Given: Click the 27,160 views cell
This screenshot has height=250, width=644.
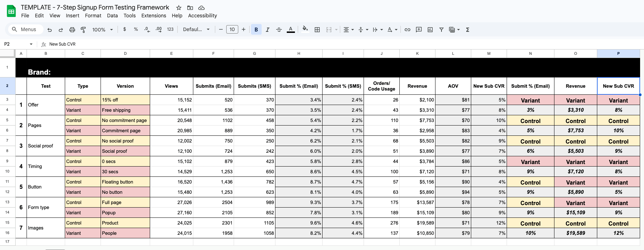Looking at the screenshot, I should coord(171,213).
